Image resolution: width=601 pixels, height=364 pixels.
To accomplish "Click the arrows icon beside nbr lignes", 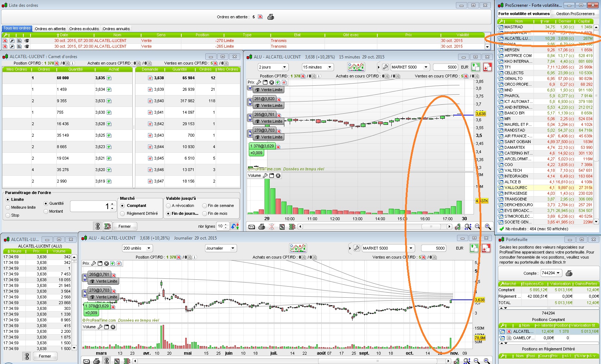I will coord(235,226).
